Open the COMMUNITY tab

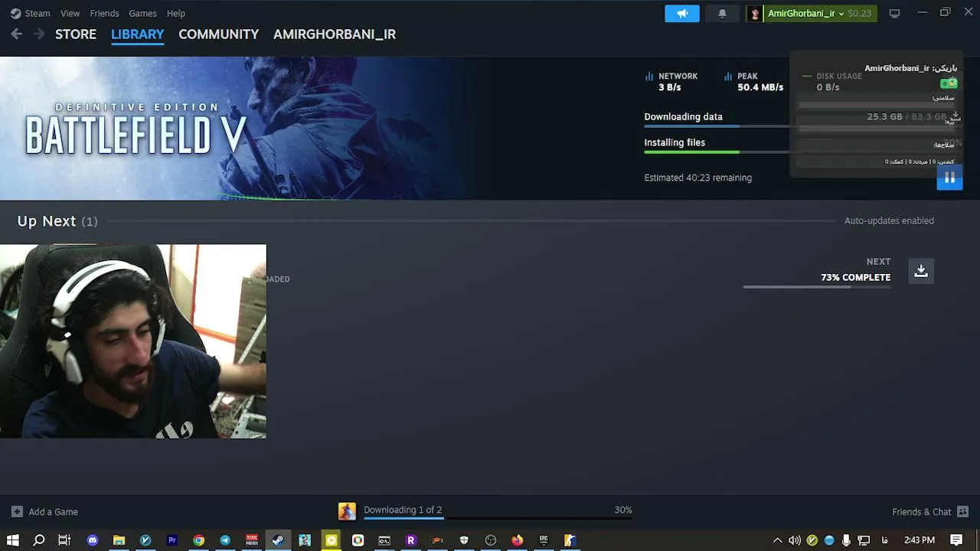tap(219, 34)
